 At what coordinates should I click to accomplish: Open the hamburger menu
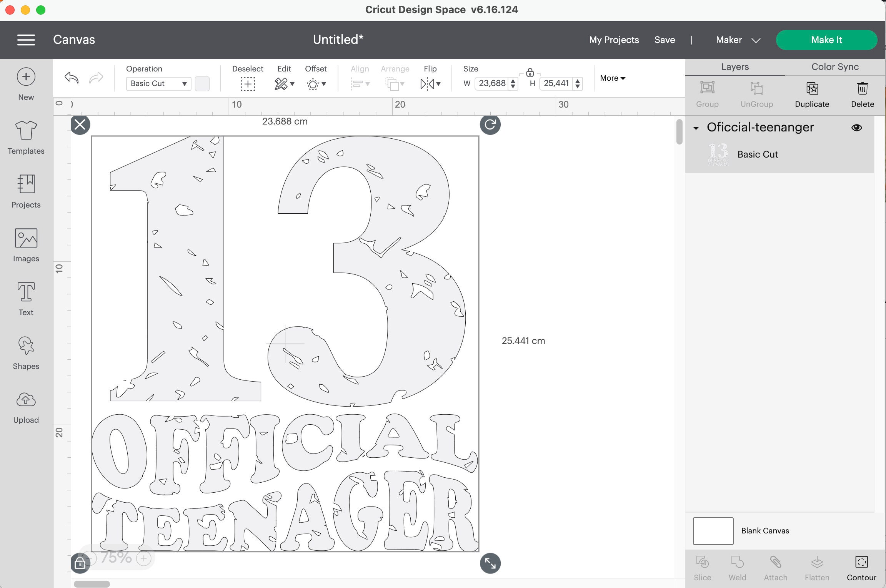(26, 40)
